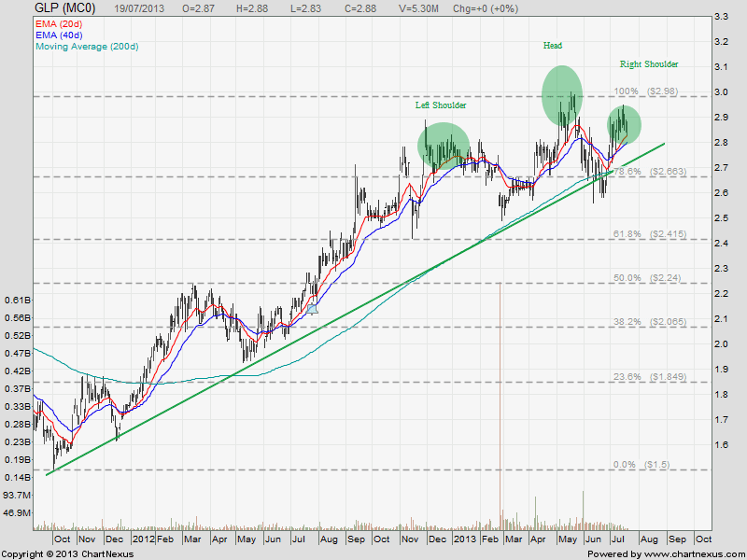The width and height of the screenshot is (747, 560).
Task: Click the L=2.83 low price value
Action: (x=305, y=8)
